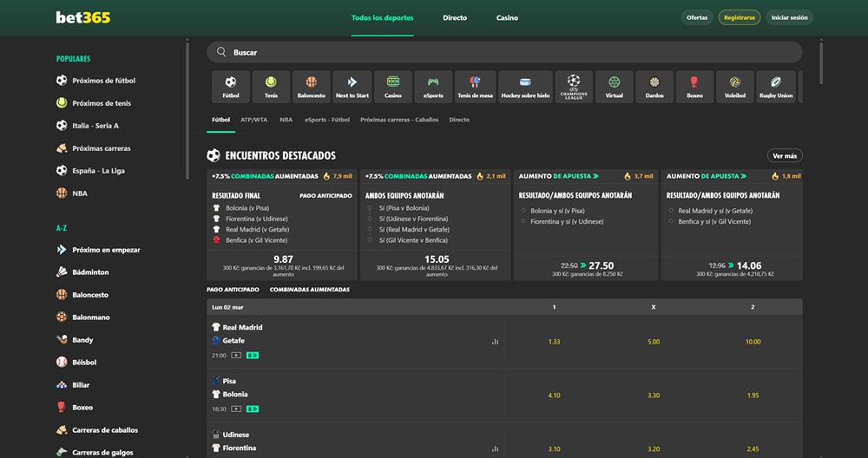
Task: Open the Fútbol sport tile
Action: [x=231, y=87]
